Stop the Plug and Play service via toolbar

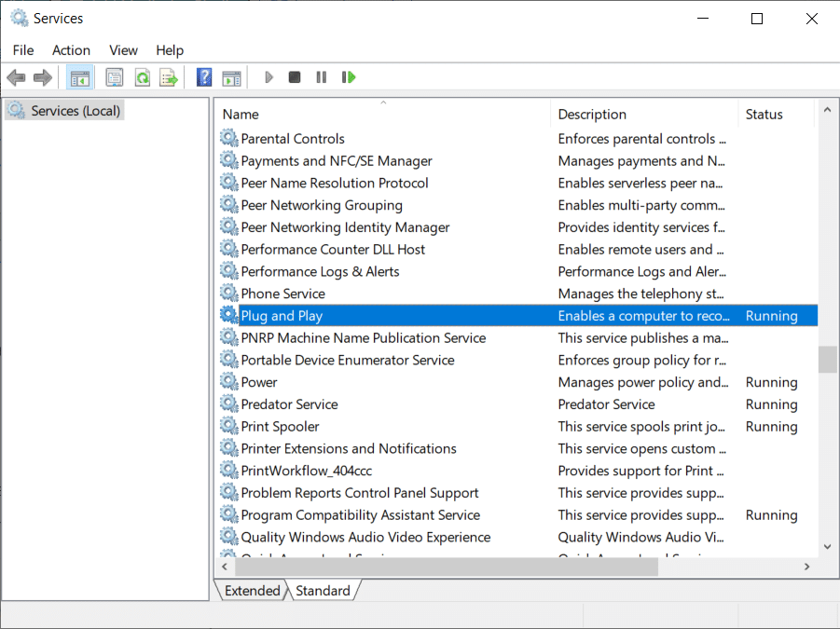pyautogui.click(x=294, y=76)
